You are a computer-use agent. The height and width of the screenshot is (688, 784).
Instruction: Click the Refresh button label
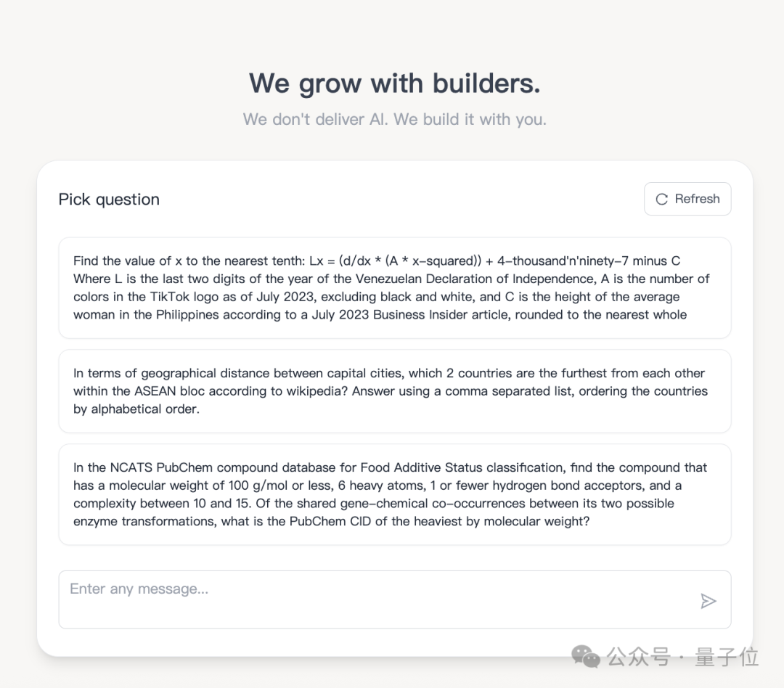[697, 199]
